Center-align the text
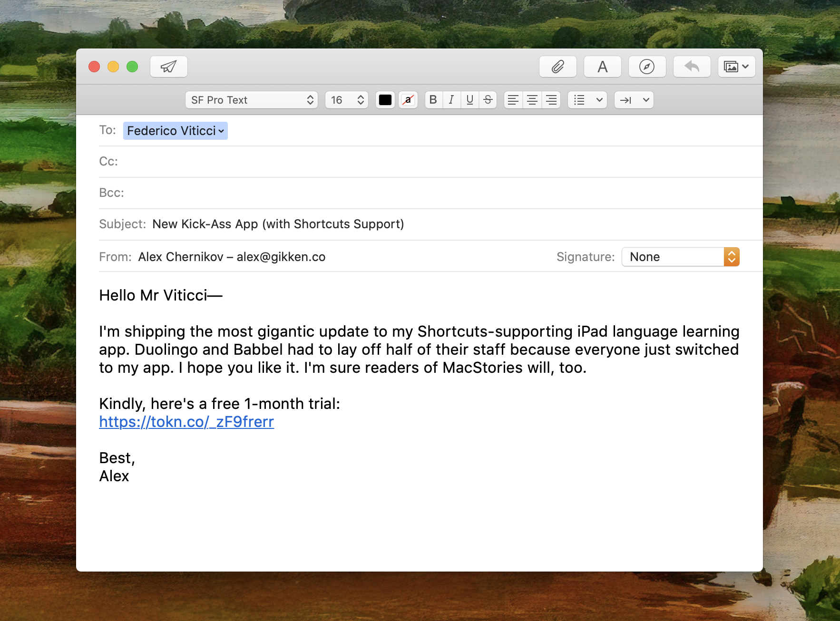840x621 pixels. click(532, 100)
